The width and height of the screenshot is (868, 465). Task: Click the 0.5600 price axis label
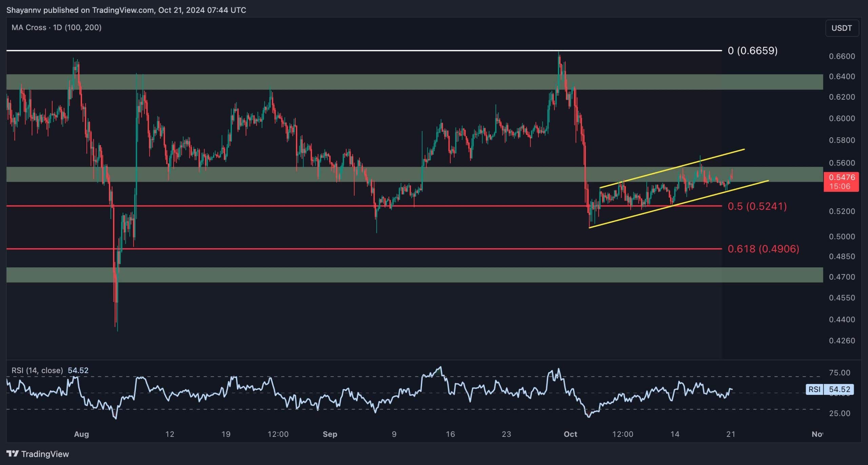tap(842, 163)
